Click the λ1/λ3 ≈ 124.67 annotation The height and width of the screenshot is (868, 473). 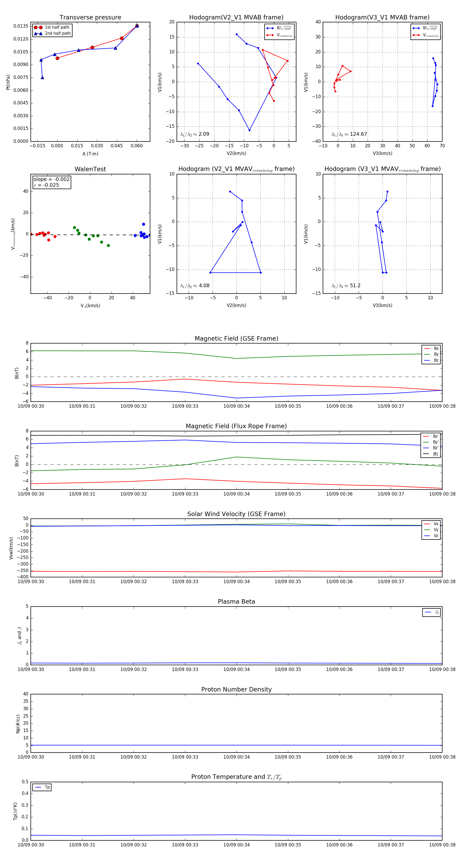[x=349, y=134]
